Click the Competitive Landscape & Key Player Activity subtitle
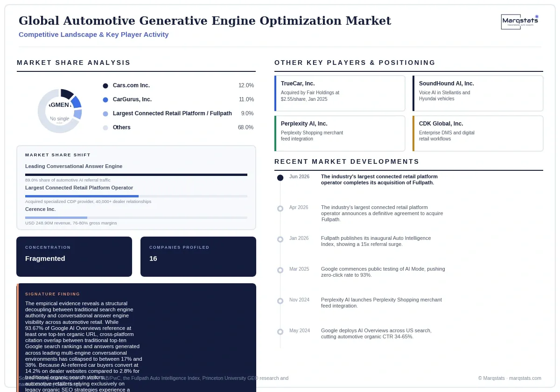The height and width of the screenshot is (392, 560). (93, 35)
